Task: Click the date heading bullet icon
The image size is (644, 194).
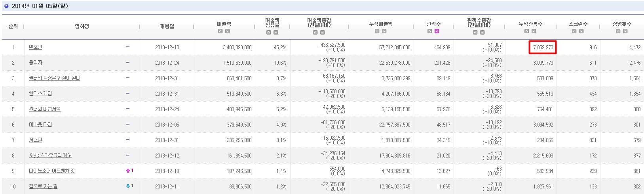Action: click(x=6, y=6)
